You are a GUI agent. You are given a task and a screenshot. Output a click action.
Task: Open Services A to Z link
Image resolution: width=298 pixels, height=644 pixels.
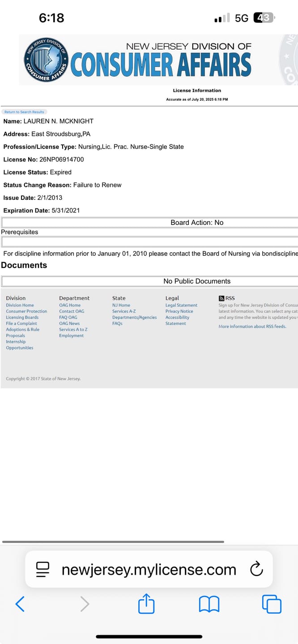[73, 330]
